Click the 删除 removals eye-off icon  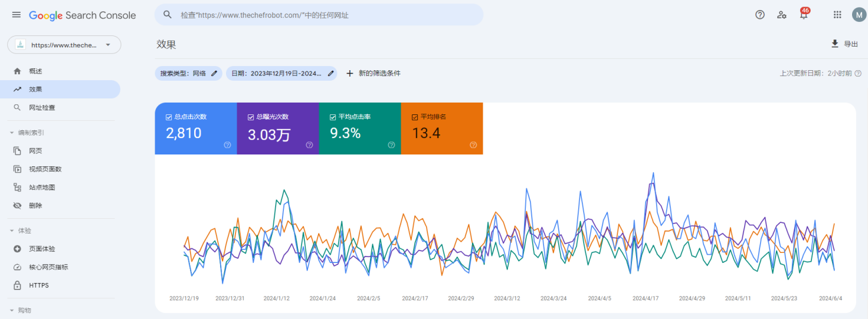(x=17, y=206)
